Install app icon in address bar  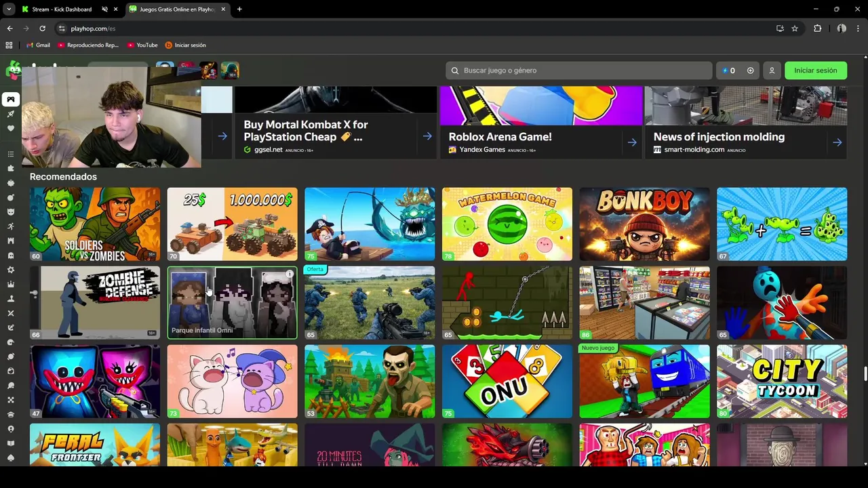[780, 28]
